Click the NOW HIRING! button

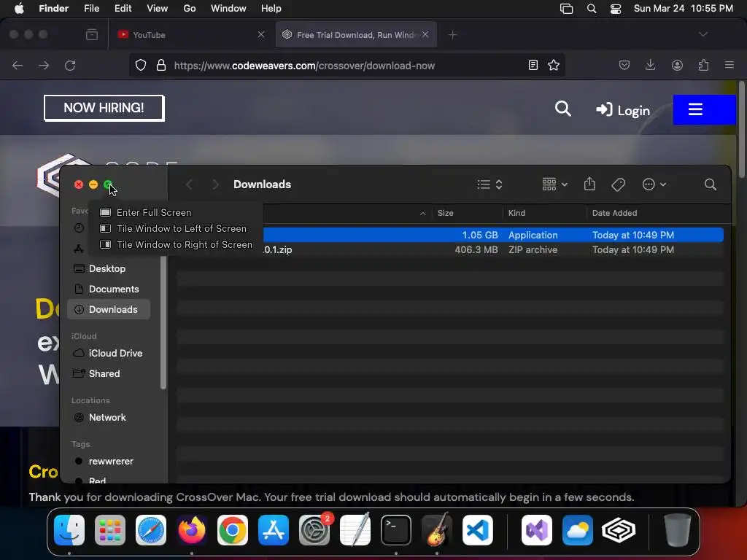(104, 108)
